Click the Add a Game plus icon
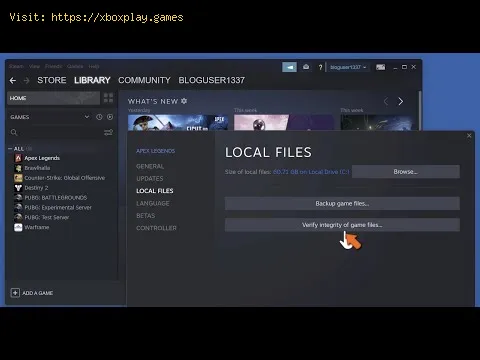Viewport: 480px width, 360px height. tap(15, 293)
